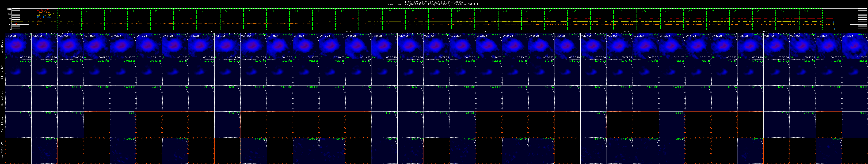868x164 pixels.
Task: Select interval 5 box in the light curve
Action: click(x=162, y=19)
